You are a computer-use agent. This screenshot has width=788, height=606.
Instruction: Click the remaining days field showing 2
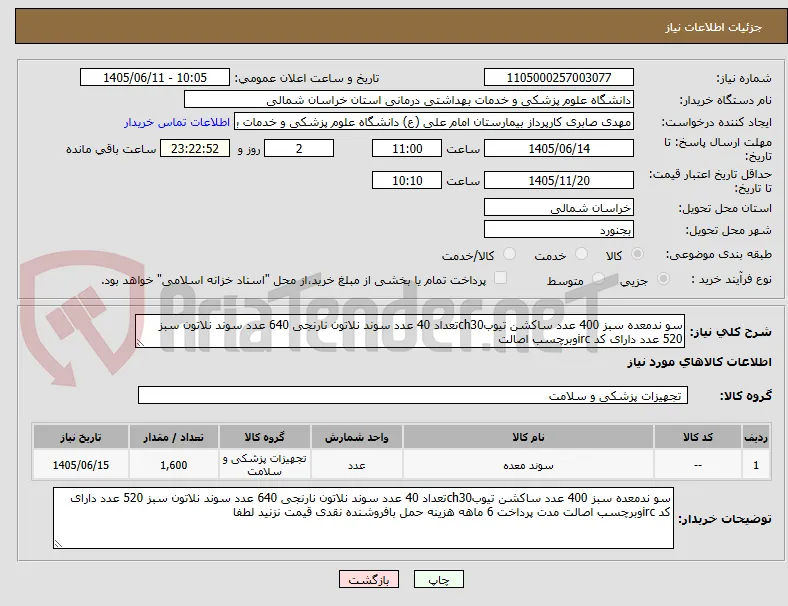(299, 148)
